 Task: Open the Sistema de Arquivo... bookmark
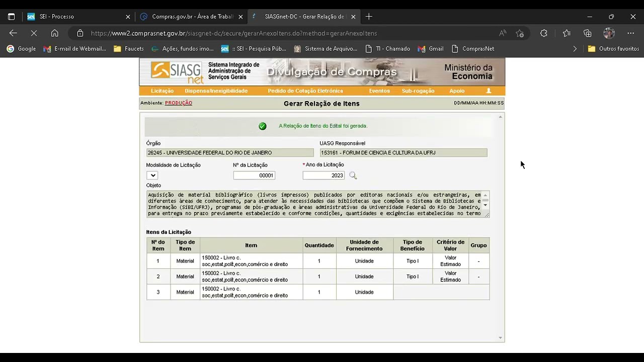click(x=326, y=49)
